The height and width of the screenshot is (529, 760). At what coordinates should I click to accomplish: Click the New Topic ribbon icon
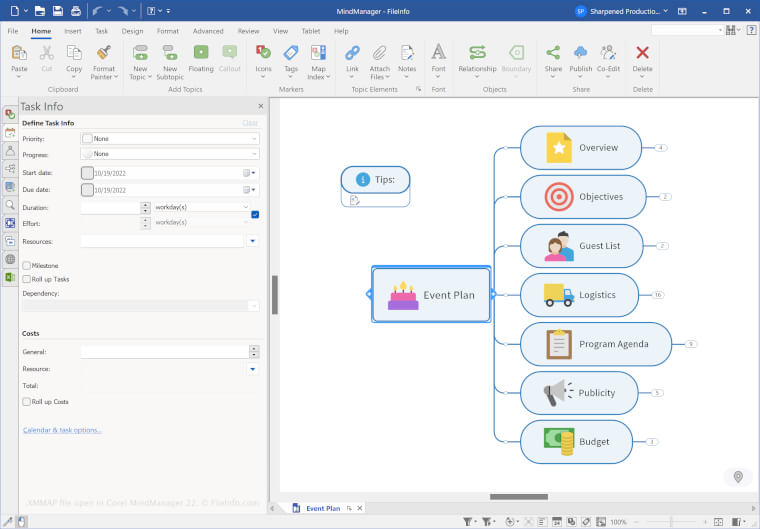(139, 53)
